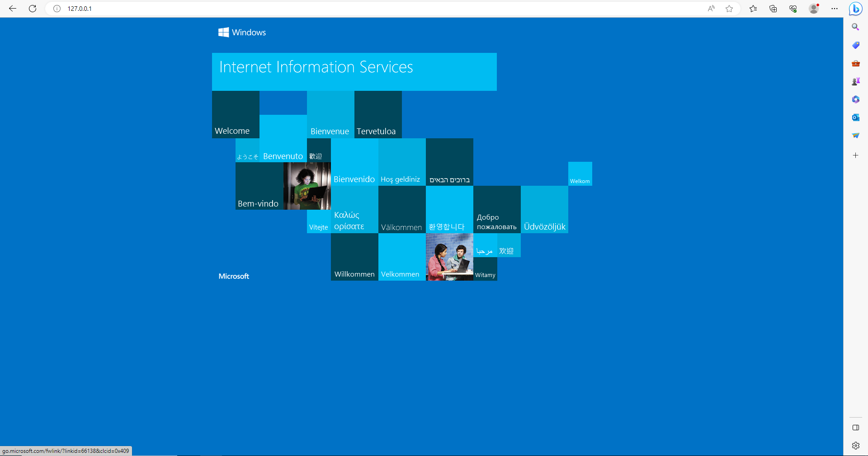Click the photo of two people with laptop

pyautogui.click(x=449, y=257)
